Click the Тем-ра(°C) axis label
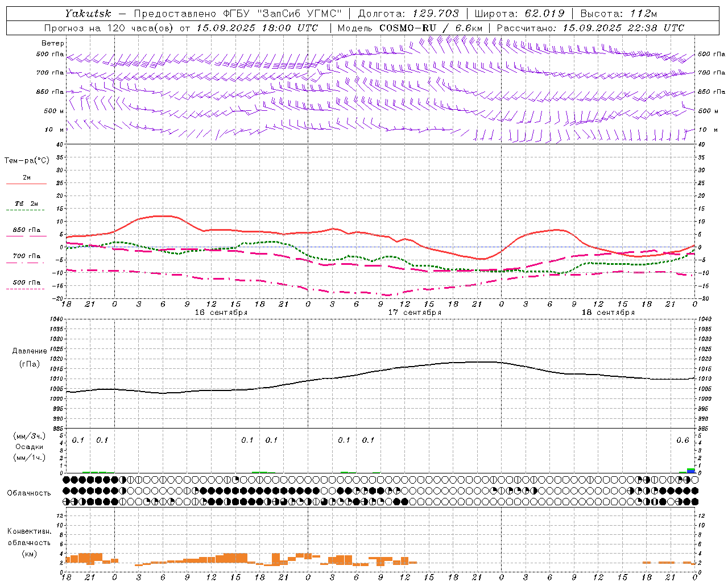 [x=27, y=161]
